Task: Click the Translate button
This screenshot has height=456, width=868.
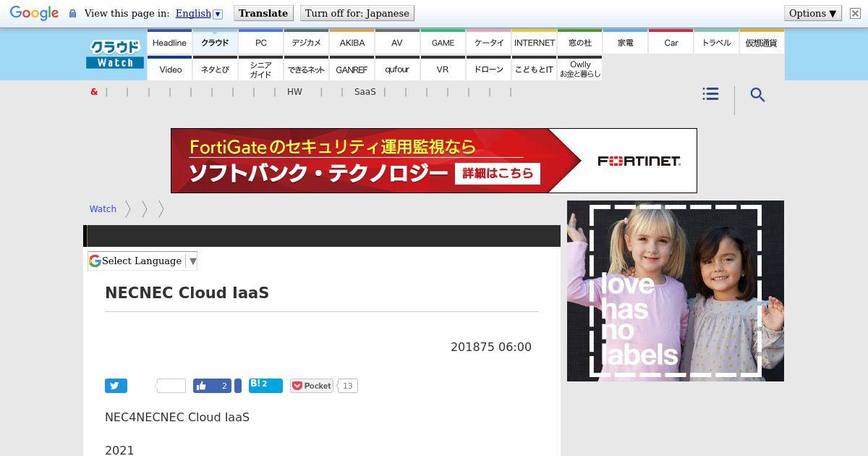Action: 263,13
